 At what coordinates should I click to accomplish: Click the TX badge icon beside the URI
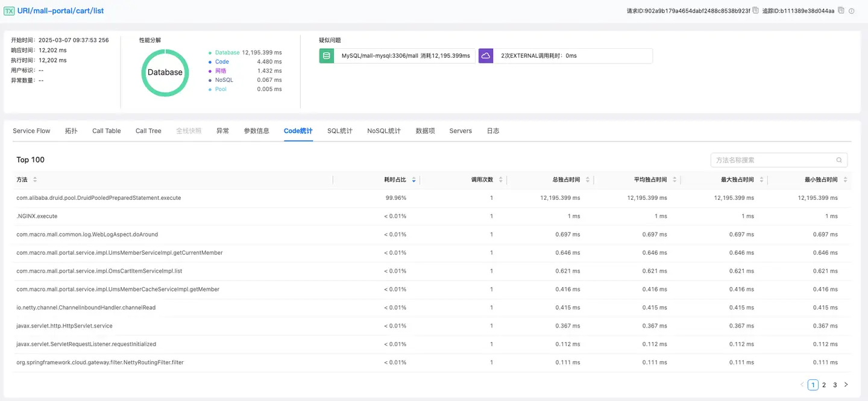pos(9,11)
